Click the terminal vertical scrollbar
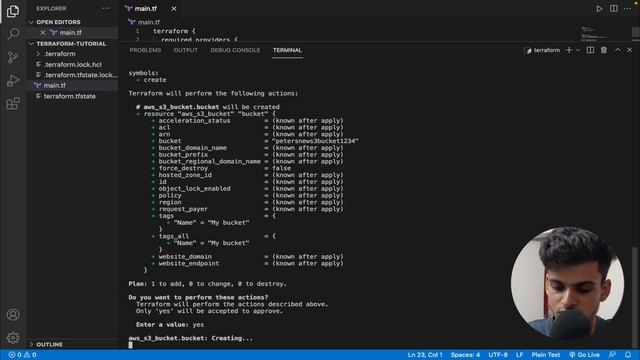Viewport: 640px width, 360px height. point(634,297)
